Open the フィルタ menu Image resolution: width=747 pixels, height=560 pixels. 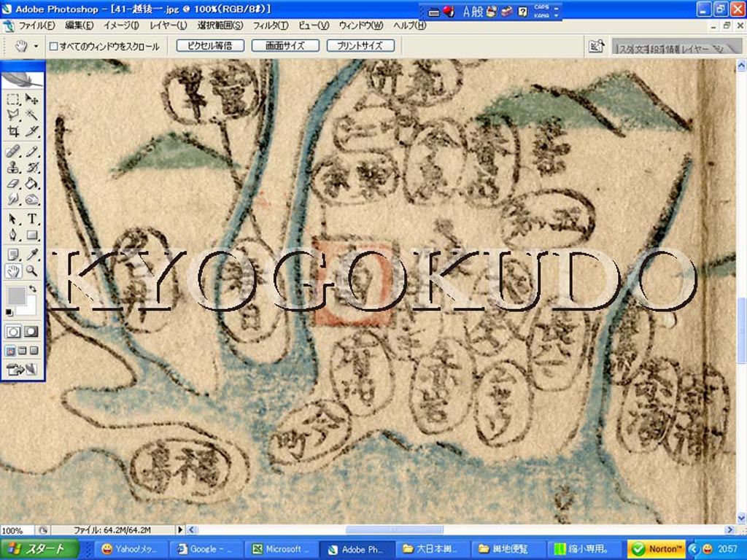(x=271, y=26)
